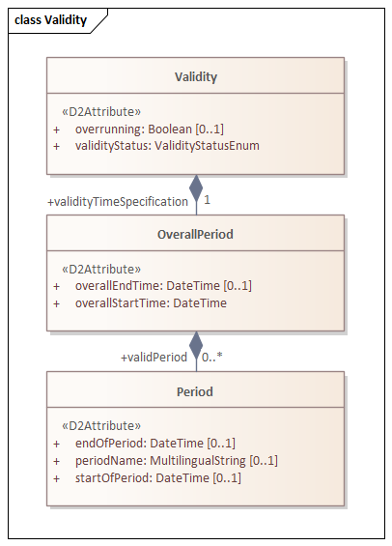Click the 0..* multiplicity label
392x546 pixels.
tap(211, 357)
